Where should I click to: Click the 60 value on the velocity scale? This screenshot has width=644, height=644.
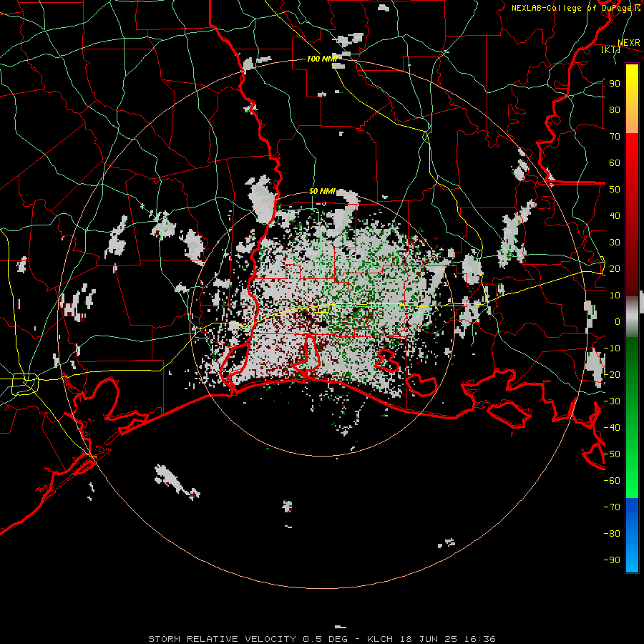point(615,162)
